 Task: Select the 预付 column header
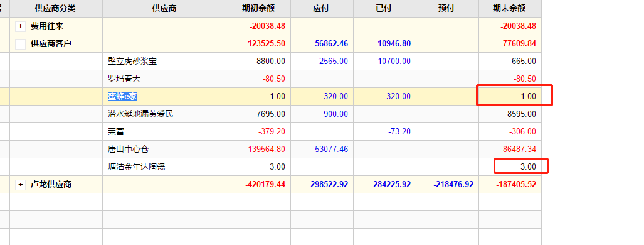coord(446,8)
